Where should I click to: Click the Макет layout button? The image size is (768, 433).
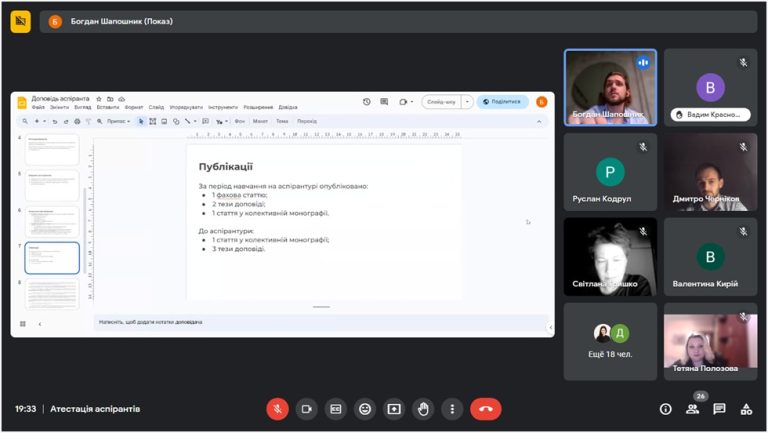click(260, 121)
